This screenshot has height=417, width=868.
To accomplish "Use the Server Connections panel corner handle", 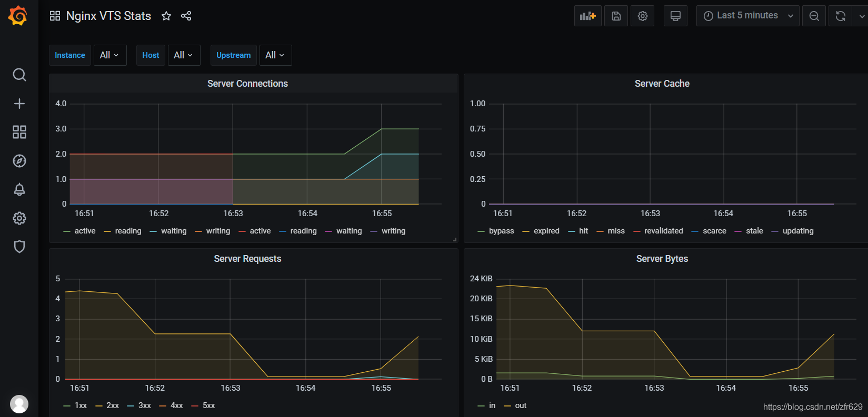I will click(x=455, y=240).
